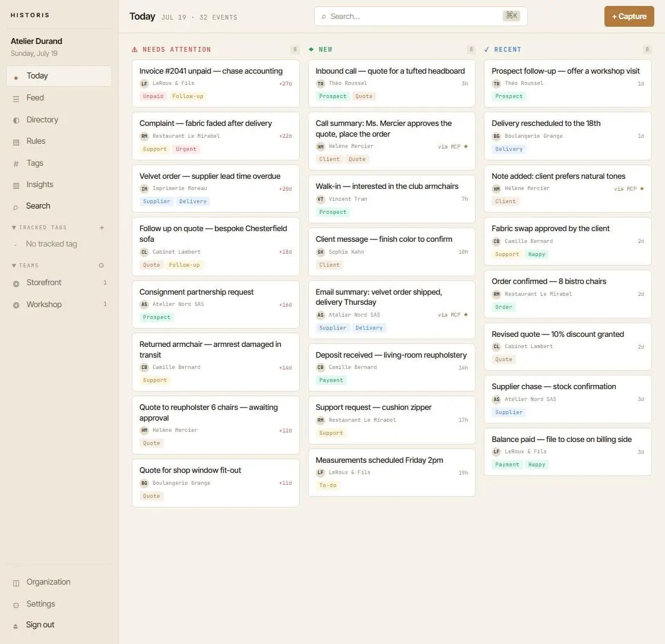Click the Urgent tag on Complaint card
Viewport: 665px width, 644px height.
point(186,149)
